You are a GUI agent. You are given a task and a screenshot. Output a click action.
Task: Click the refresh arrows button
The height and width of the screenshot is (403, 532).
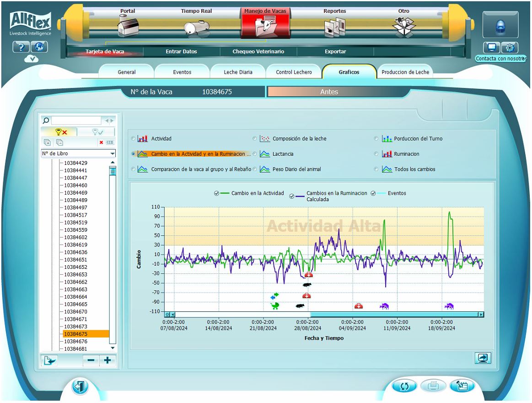pyautogui.click(x=404, y=386)
